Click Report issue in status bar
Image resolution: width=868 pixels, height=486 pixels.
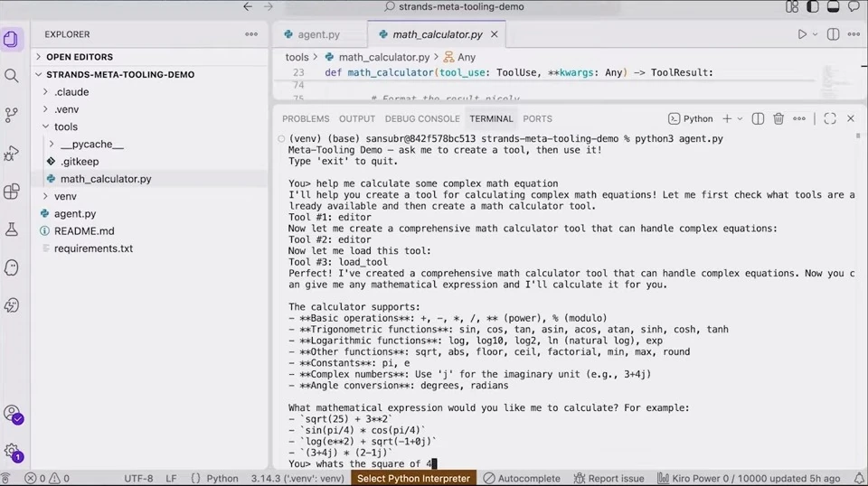pos(609,478)
